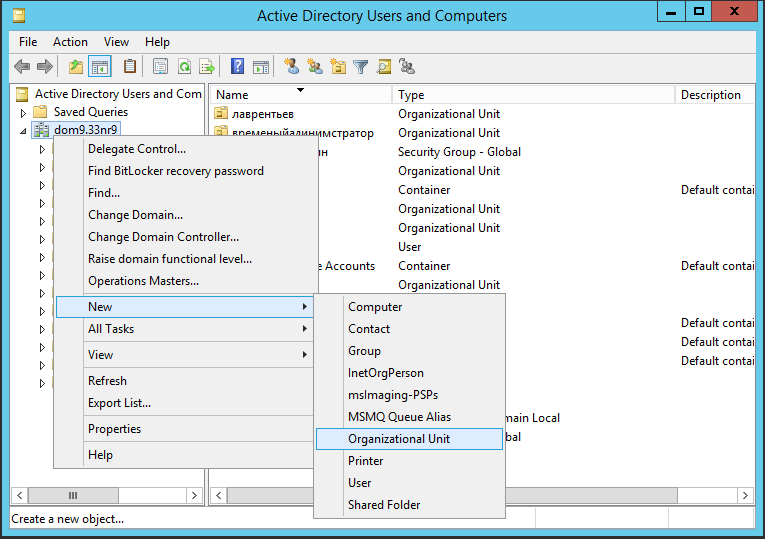
Task: Toggle the Show/Hide Action Pane icon
Action: 261,66
